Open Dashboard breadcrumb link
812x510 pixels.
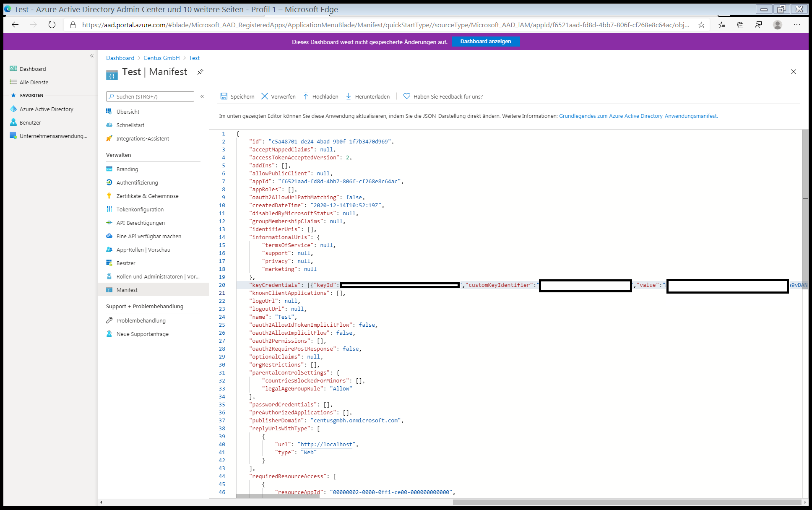[x=120, y=58]
